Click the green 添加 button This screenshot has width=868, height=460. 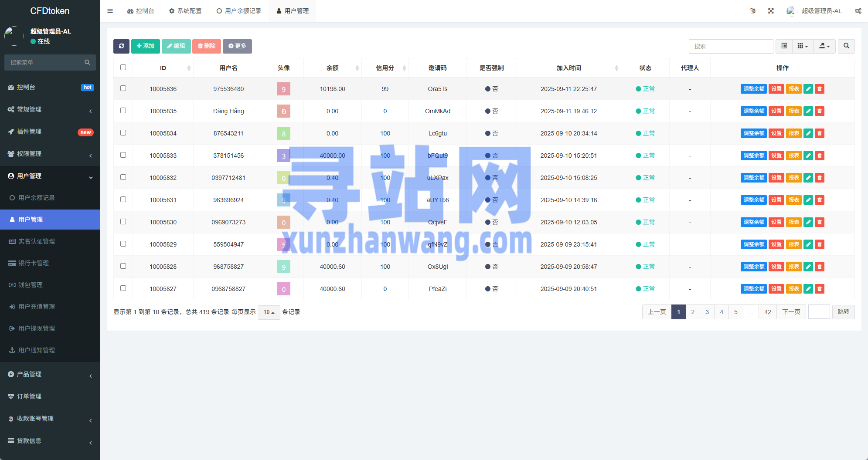146,46
